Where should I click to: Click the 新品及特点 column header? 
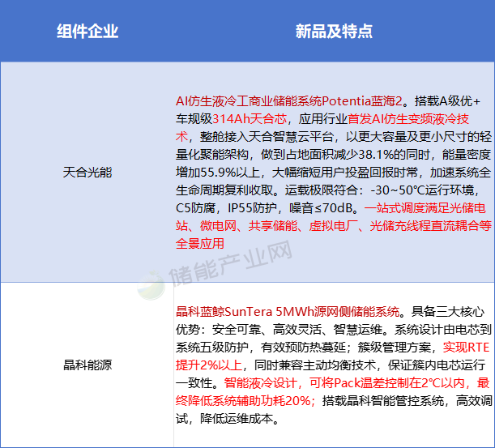tap(334, 32)
